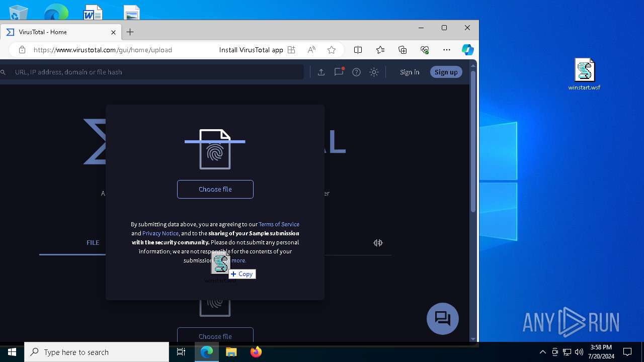This screenshot has height=362, width=644.
Task: Launch Firefox from the taskbar
Action: (256, 352)
